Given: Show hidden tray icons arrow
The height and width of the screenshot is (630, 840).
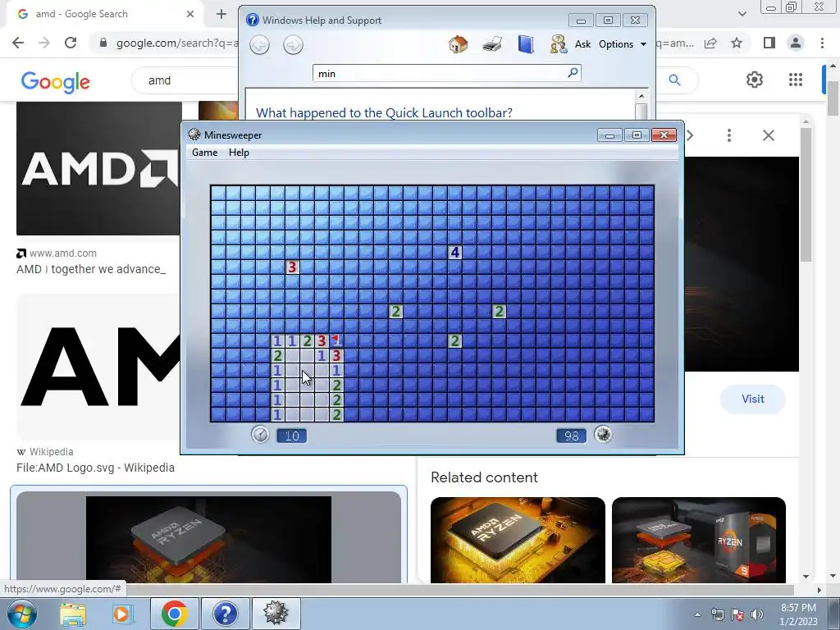Looking at the screenshot, I should [x=697, y=614].
